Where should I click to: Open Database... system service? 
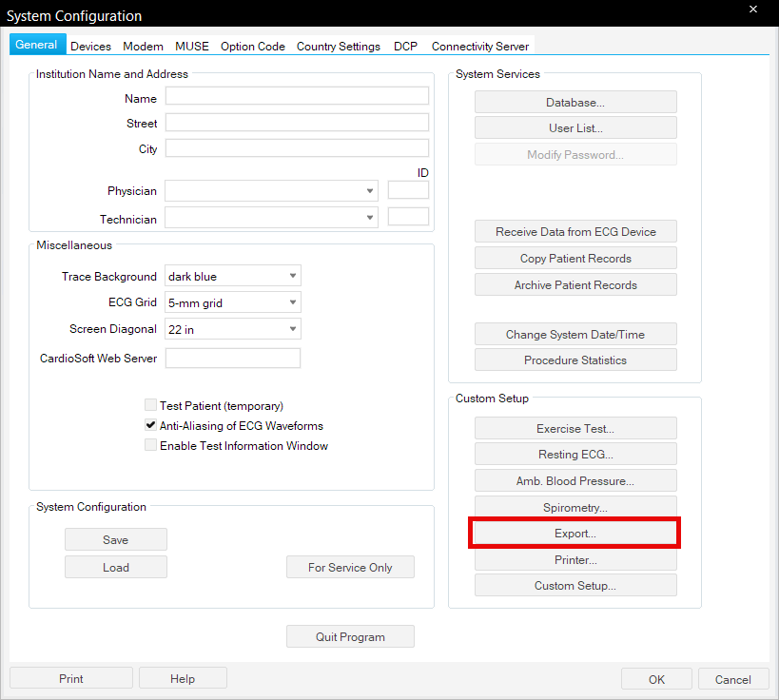pos(575,103)
